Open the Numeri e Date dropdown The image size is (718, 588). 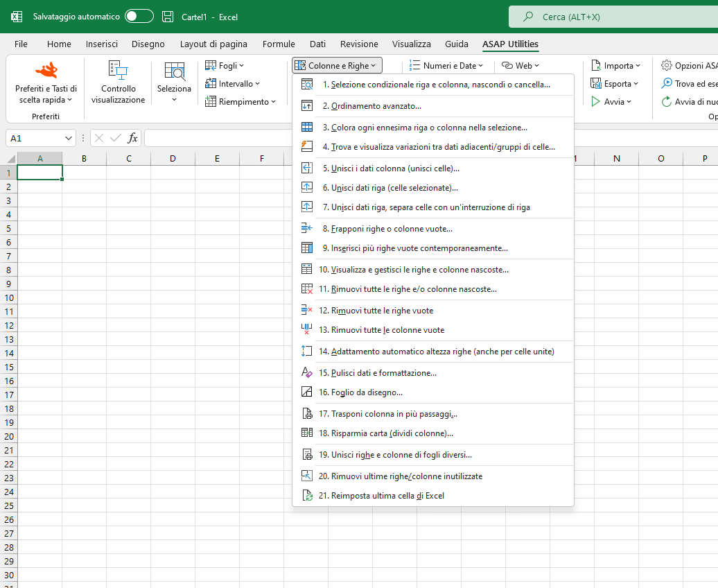[x=448, y=66]
